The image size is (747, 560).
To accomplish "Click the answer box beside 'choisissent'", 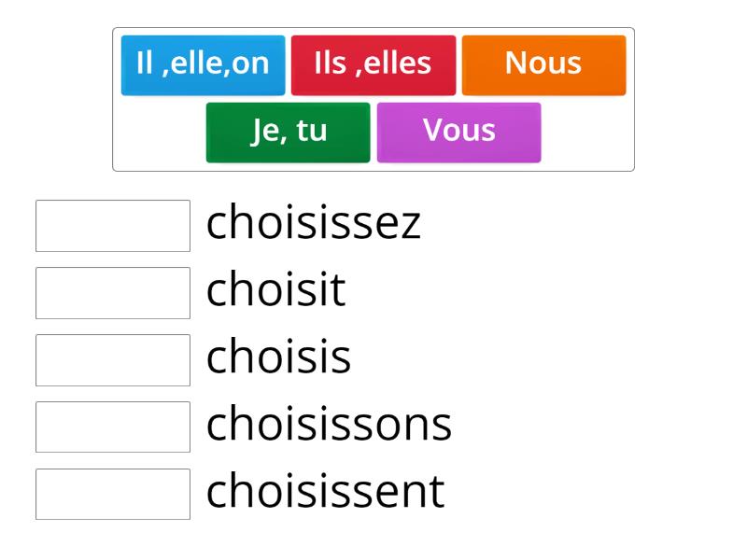I will click(x=112, y=494).
